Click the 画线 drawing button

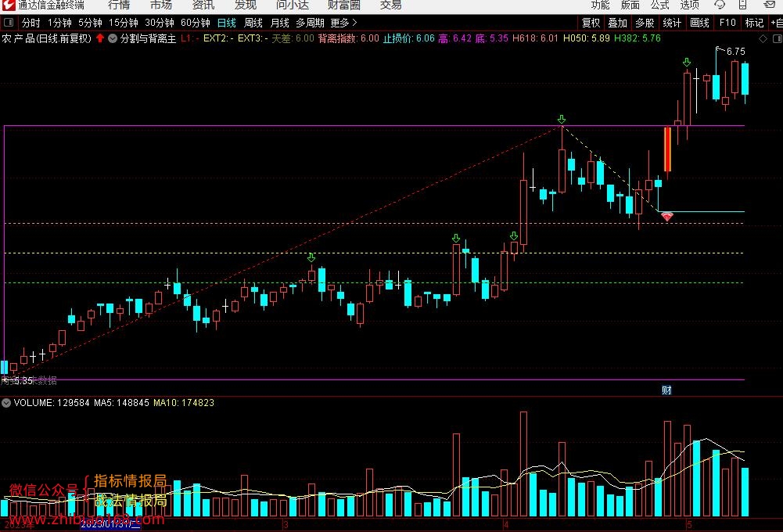(699, 23)
